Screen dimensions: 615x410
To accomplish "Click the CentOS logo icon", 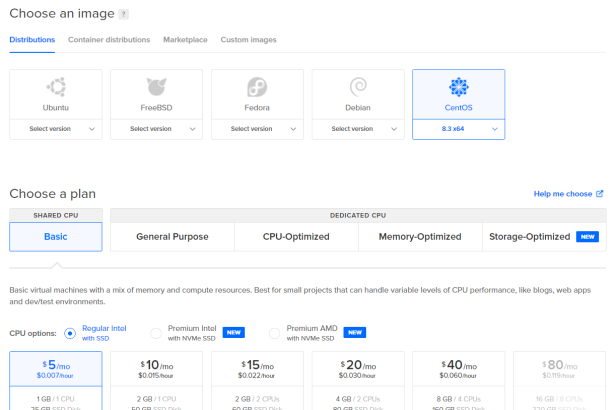I will tap(459, 87).
